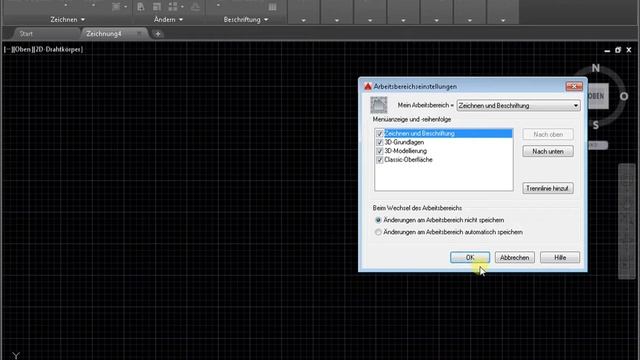Add a separator with Trennlinie hinzuf.
The image size is (640, 360).
(548, 188)
